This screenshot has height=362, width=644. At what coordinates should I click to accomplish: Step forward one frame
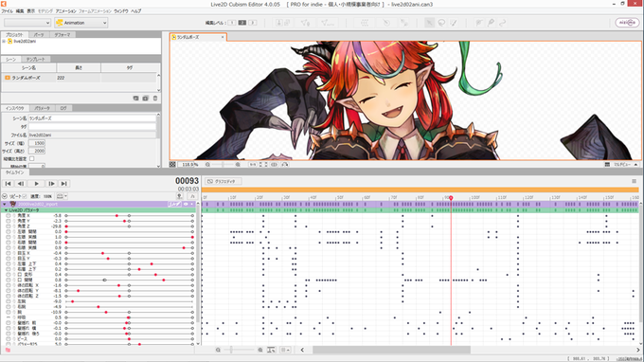tap(51, 184)
